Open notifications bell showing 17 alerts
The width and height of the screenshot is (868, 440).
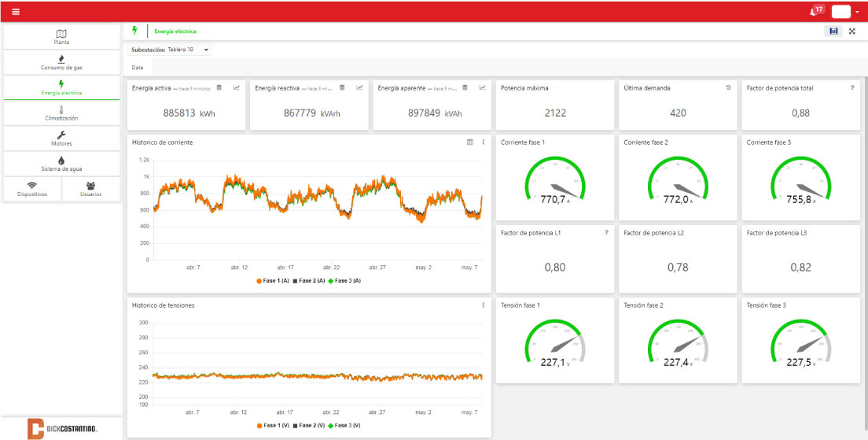click(x=815, y=11)
